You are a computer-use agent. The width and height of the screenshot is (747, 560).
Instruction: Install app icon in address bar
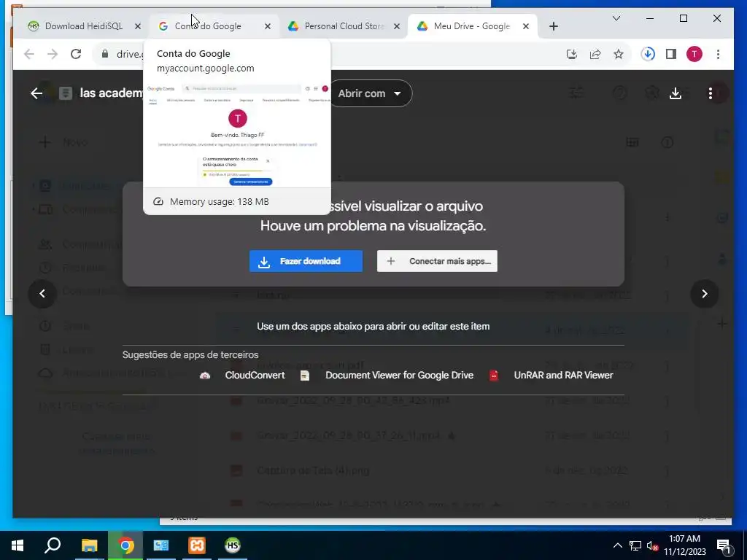coord(572,54)
